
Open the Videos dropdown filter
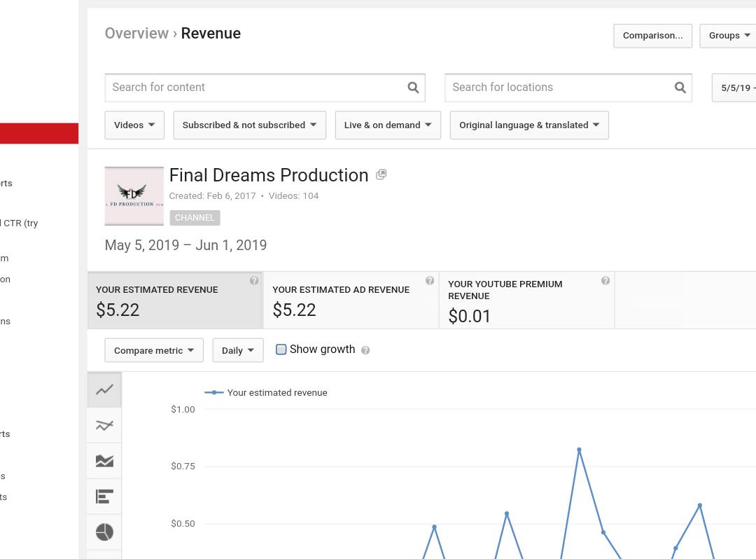tap(134, 125)
